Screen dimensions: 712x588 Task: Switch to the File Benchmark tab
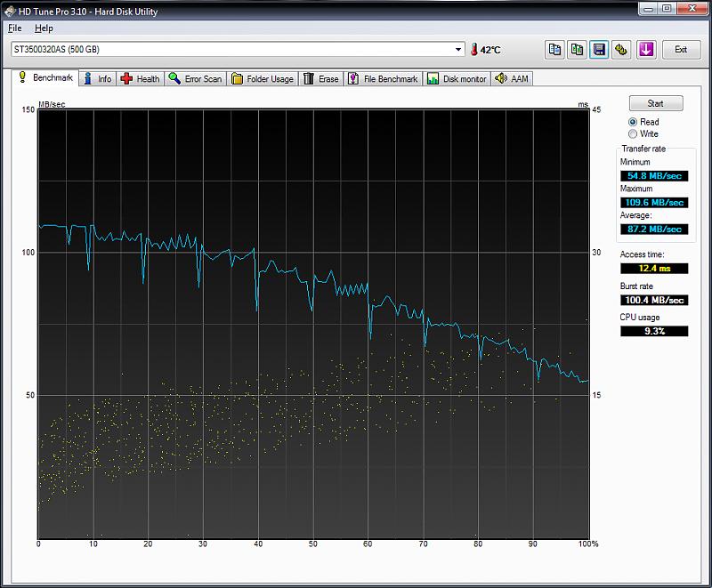[383, 78]
